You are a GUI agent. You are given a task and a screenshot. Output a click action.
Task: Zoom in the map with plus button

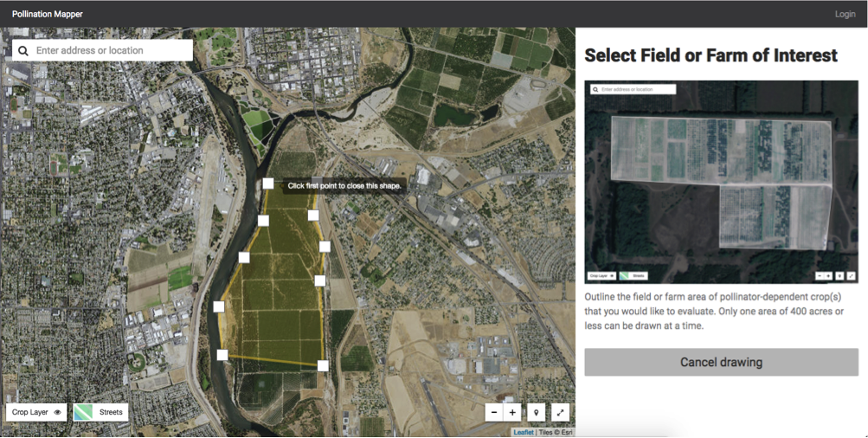pos(512,412)
